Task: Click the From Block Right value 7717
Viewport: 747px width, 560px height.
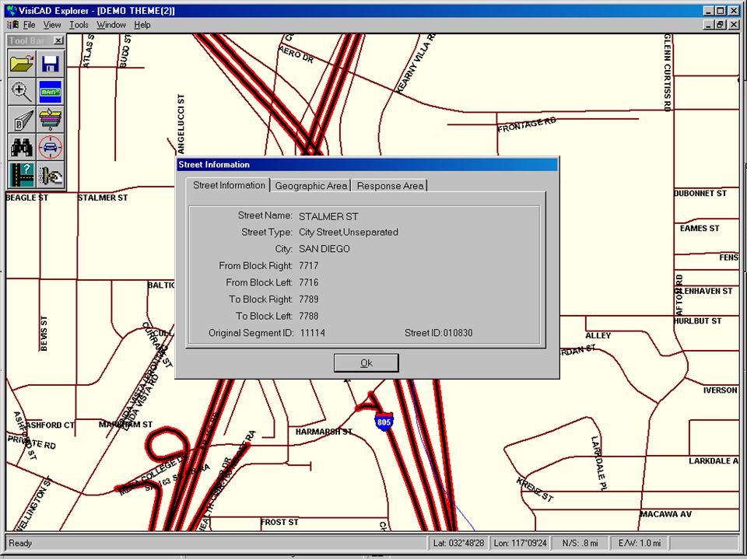Action: point(309,266)
